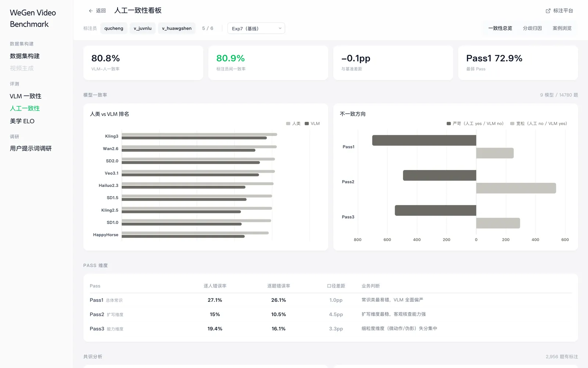Click the −0.1pp 与基准差距 card

pyautogui.click(x=393, y=63)
